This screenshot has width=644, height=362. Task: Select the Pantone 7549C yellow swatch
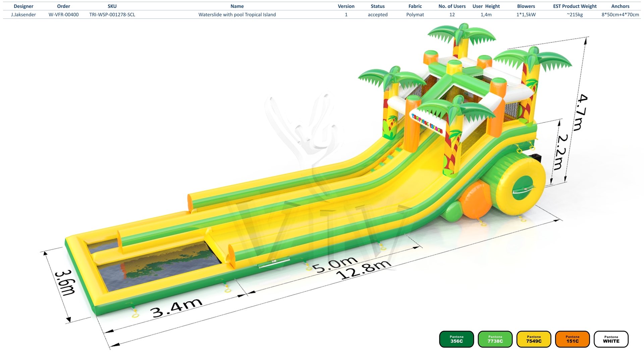point(534,339)
